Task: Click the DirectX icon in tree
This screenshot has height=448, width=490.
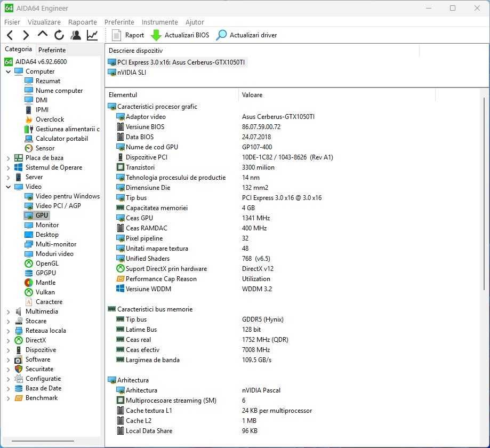Action: tap(19, 340)
